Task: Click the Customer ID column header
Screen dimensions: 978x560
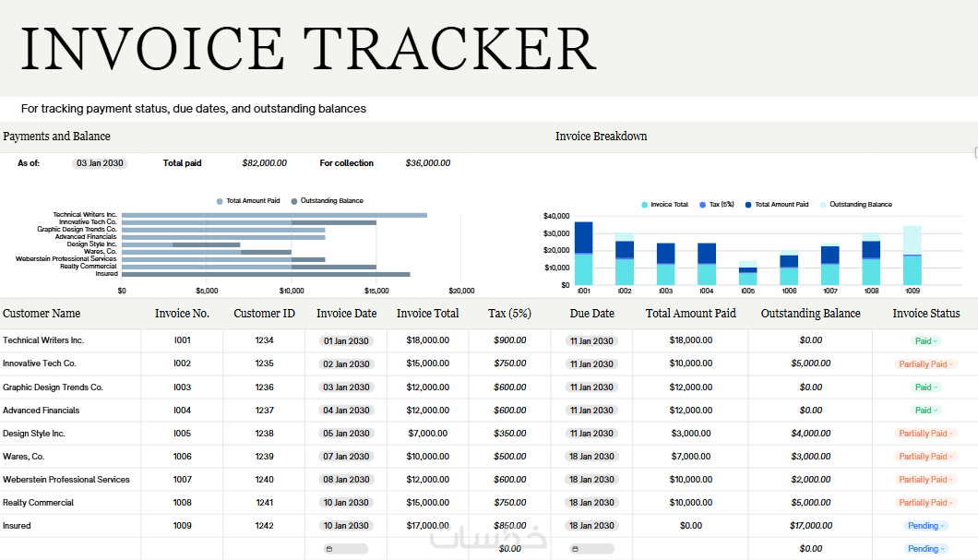Action: pyautogui.click(x=265, y=314)
